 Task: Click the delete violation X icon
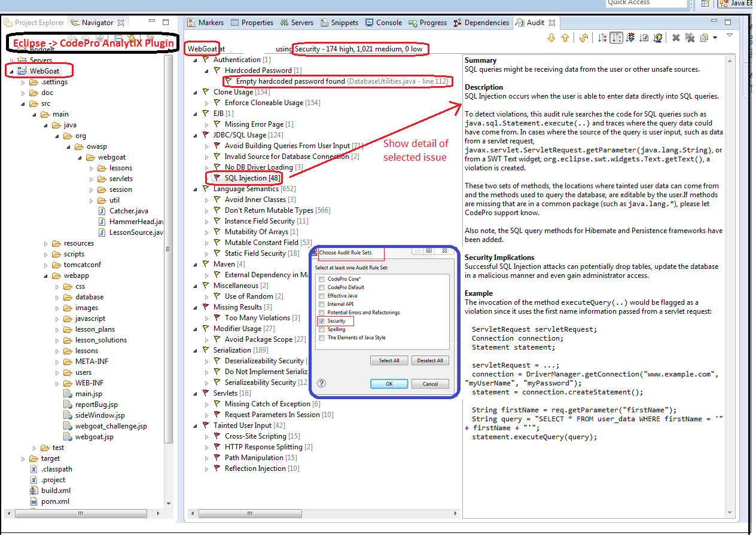click(676, 38)
